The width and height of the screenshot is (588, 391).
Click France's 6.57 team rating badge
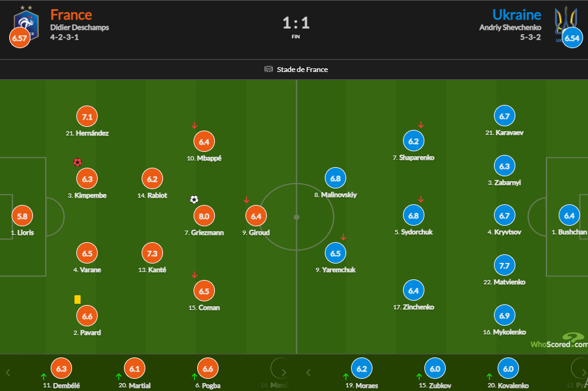point(19,38)
